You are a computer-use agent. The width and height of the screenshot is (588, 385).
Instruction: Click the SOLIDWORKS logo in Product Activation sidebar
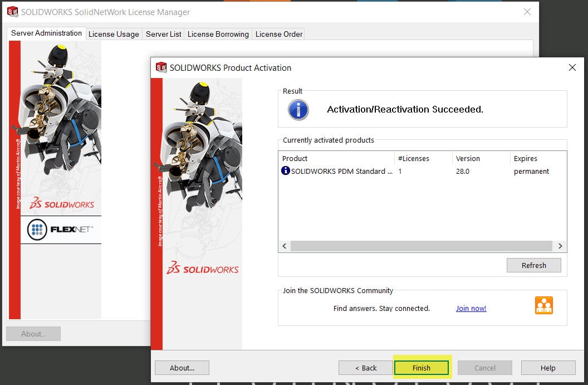point(203,268)
